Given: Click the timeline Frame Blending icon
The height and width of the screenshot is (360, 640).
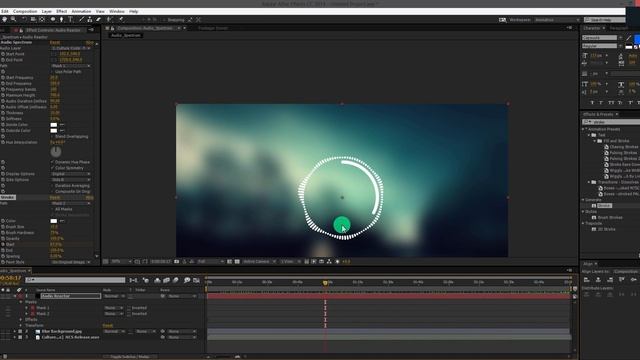Looking at the screenshot, I should (167, 280).
